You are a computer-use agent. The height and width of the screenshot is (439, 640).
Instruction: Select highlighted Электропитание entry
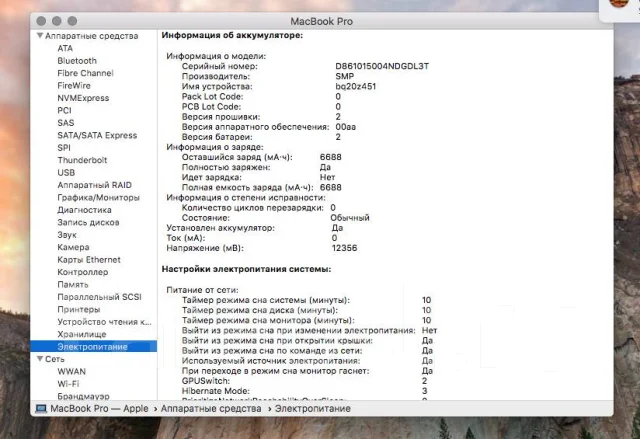(x=93, y=347)
